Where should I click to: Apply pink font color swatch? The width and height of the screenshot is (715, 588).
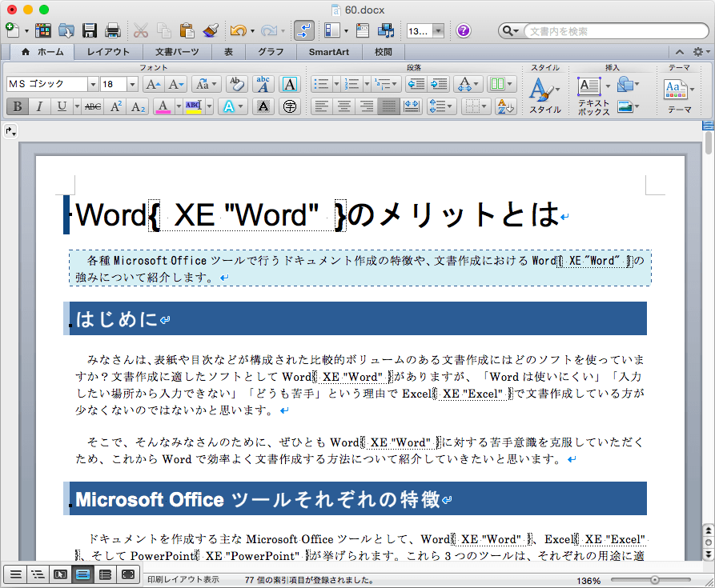point(163,106)
